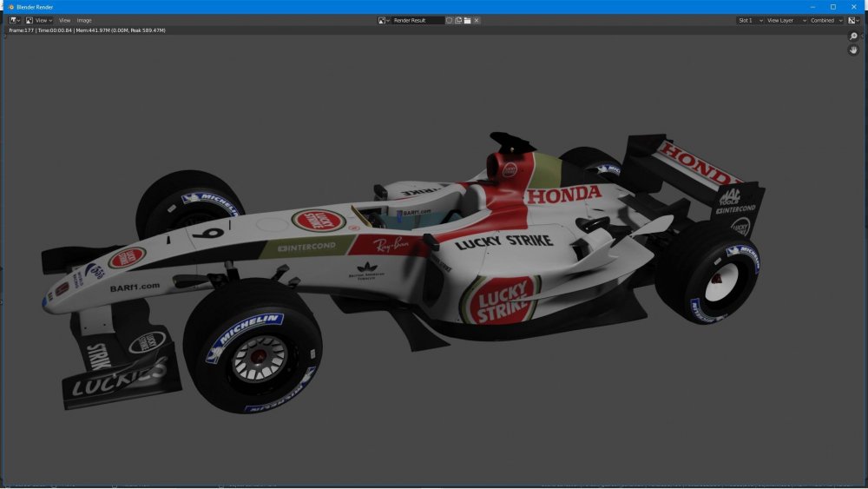Click the pan hand gizmo
This screenshot has width=868, height=489.
[x=853, y=50]
